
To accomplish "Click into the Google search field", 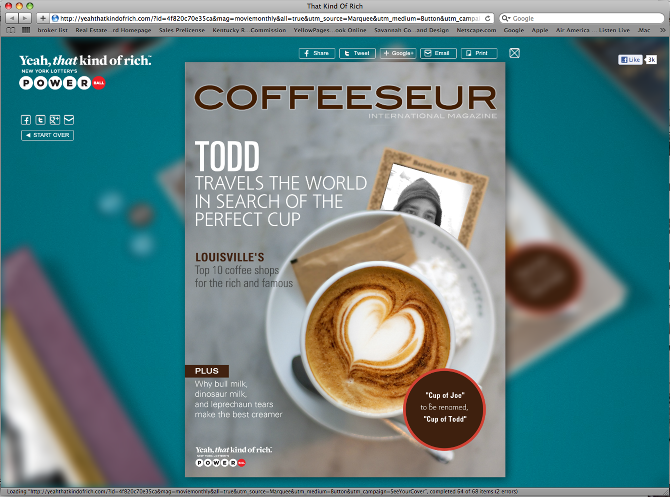I will tap(580, 18).
